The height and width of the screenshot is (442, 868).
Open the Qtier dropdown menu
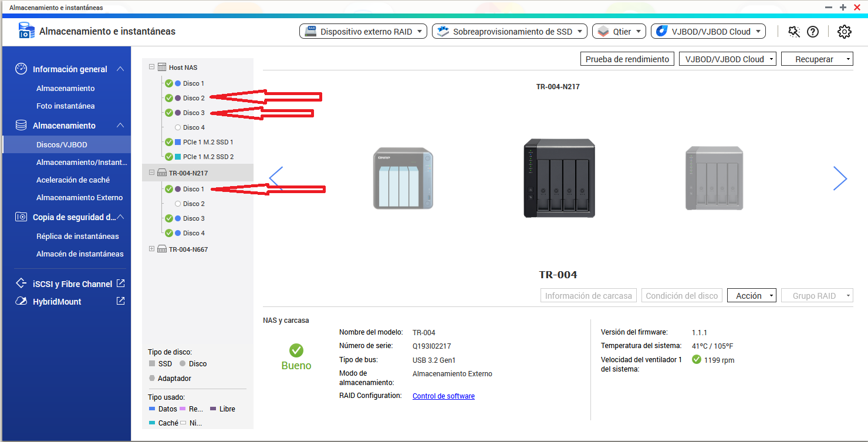click(619, 32)
